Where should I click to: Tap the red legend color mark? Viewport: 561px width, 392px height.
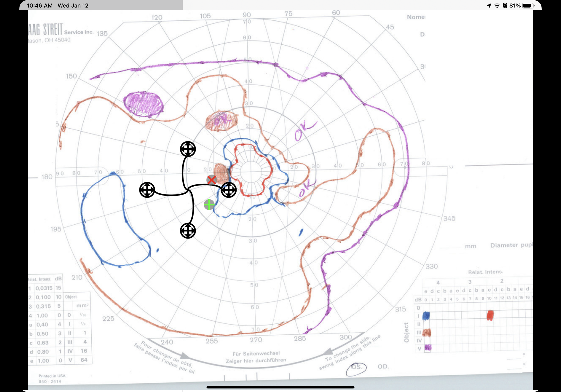tap(490, 315)
